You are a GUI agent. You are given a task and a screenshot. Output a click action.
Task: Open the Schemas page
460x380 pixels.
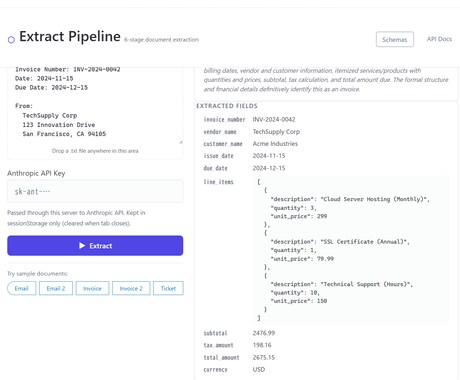pyautogui.click(x=395, y=39)
